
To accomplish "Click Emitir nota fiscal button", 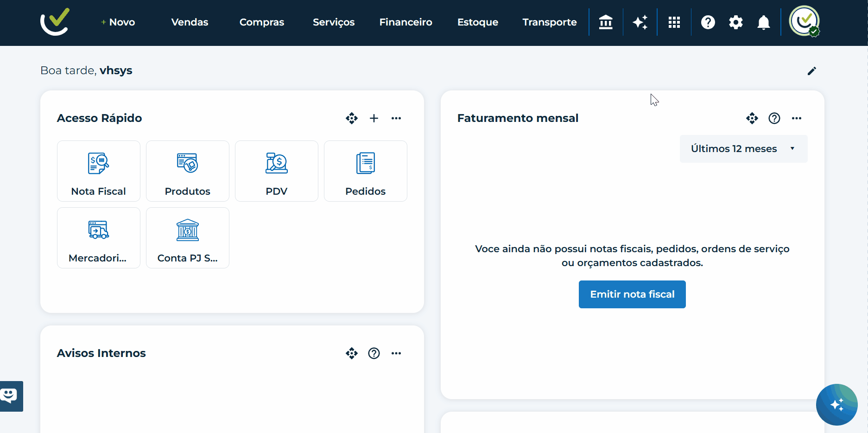I will click(x=632, y=294).
